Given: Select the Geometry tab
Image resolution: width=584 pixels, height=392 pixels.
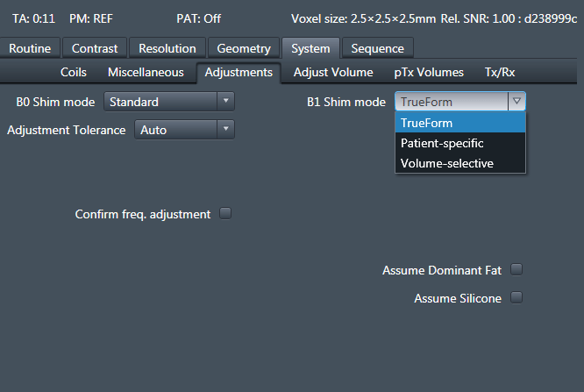Looking at the screenshot, I should click(244, 49).
